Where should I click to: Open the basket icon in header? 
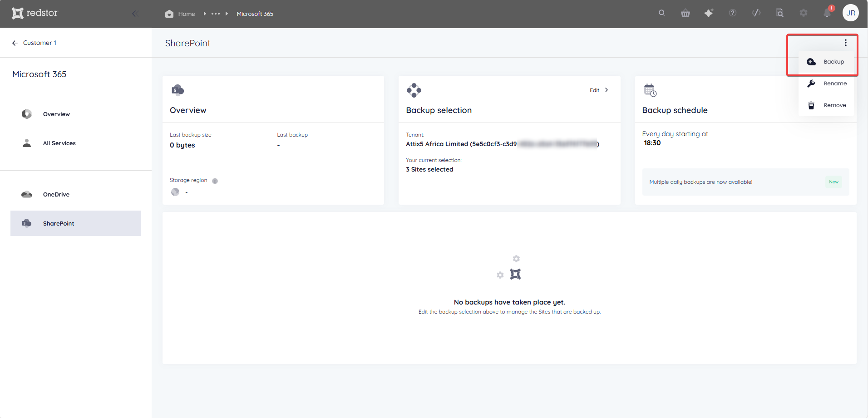(x=686, y=13)
